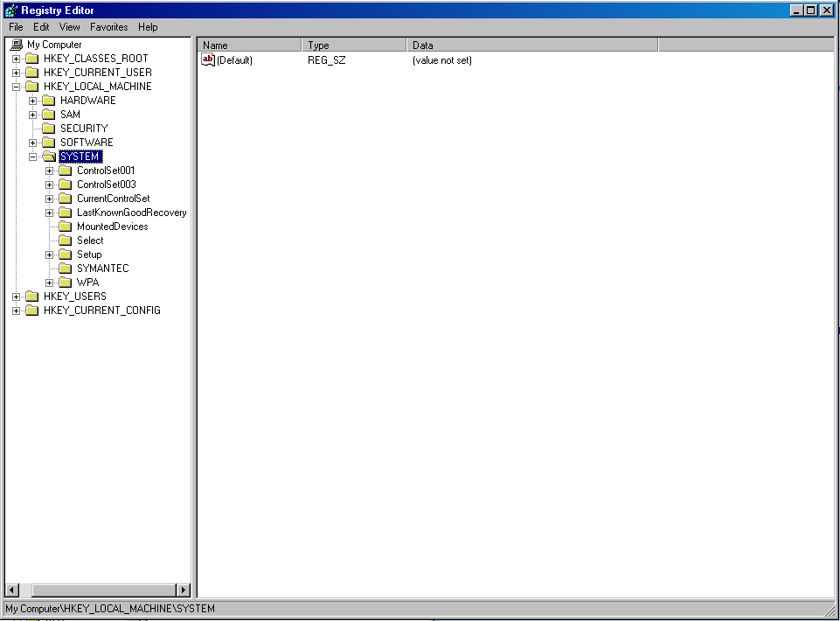Click the MountedDevices folder icon
The image size is (840, 621).
(x=66, y=227)
